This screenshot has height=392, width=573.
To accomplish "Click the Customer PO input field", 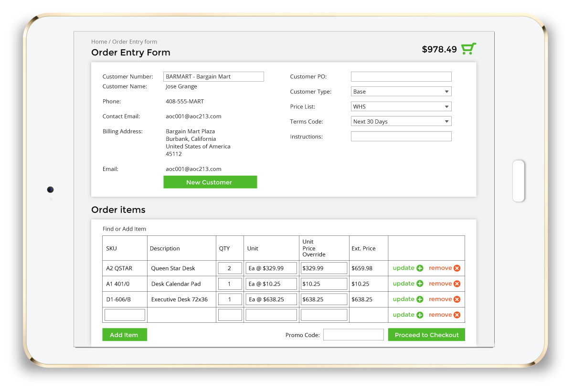I will point(401,76).
